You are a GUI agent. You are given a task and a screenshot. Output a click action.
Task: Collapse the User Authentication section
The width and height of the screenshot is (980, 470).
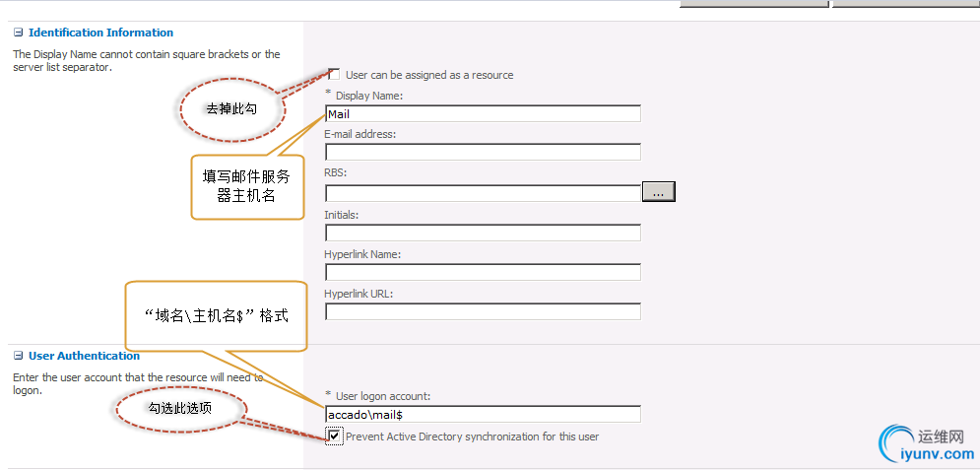click(x=18, y=356)
